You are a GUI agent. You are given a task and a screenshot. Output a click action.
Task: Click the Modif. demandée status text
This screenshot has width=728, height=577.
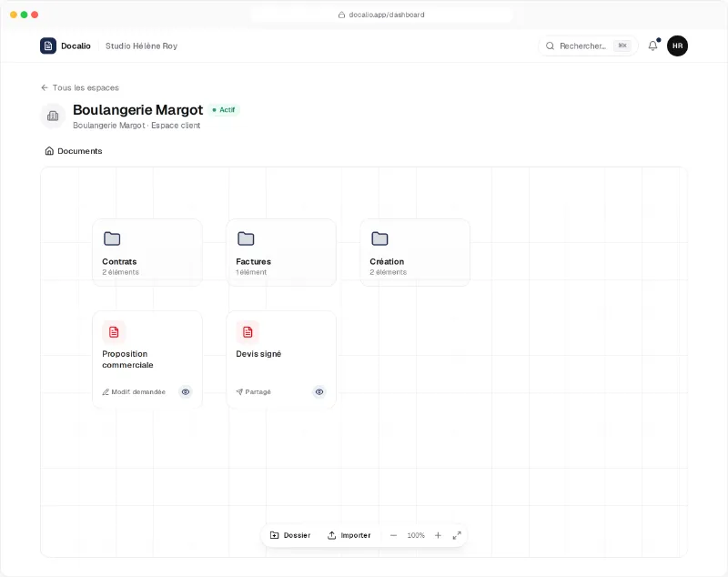(x=138, y=392)
